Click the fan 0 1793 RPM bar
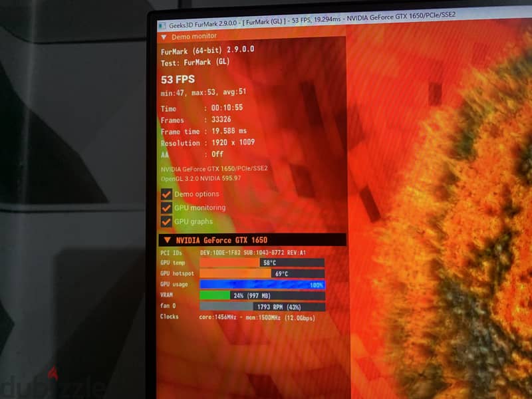Viewport: 532px width, 399px height. click(x=262, y=307)
